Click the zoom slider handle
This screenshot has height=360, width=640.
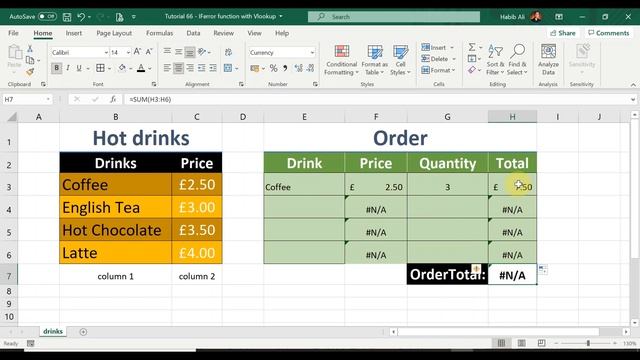[588, 343]
